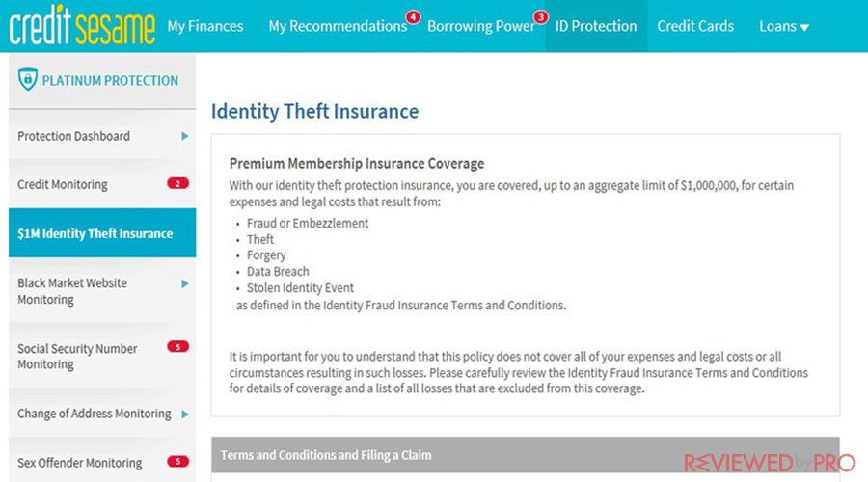Select $1M Identity Theft Insurance sidebar item
The width and height of the screenshot is (868, 482).
point(102,233)
